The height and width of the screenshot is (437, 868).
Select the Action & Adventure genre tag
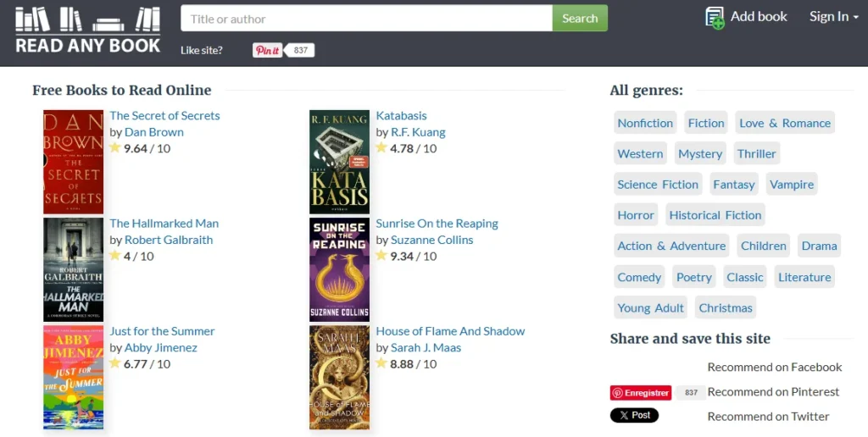[671, 246]
